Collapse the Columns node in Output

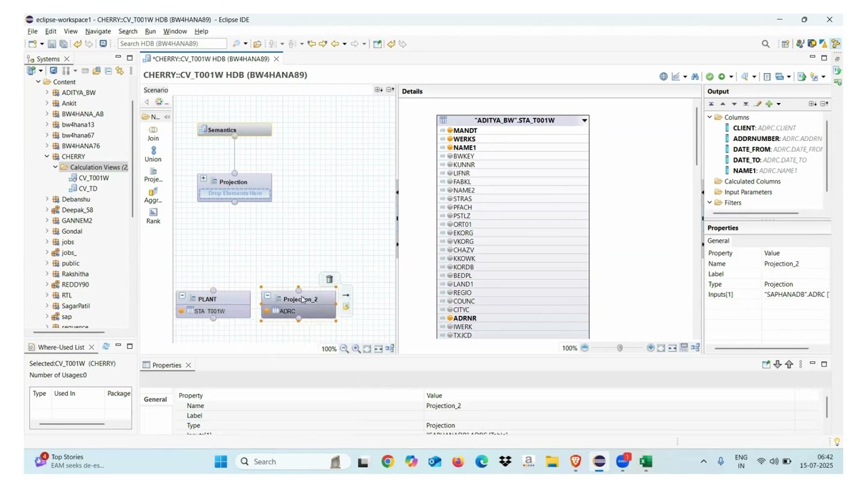coord(710,117)
